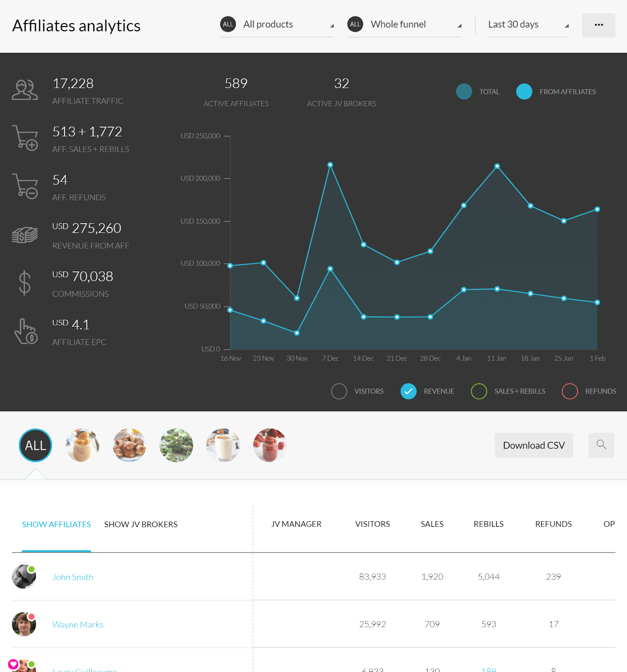This screenshot has width=627, height=672.
Task: Click the cash stack revenue icon
Action: coord(25,235)
